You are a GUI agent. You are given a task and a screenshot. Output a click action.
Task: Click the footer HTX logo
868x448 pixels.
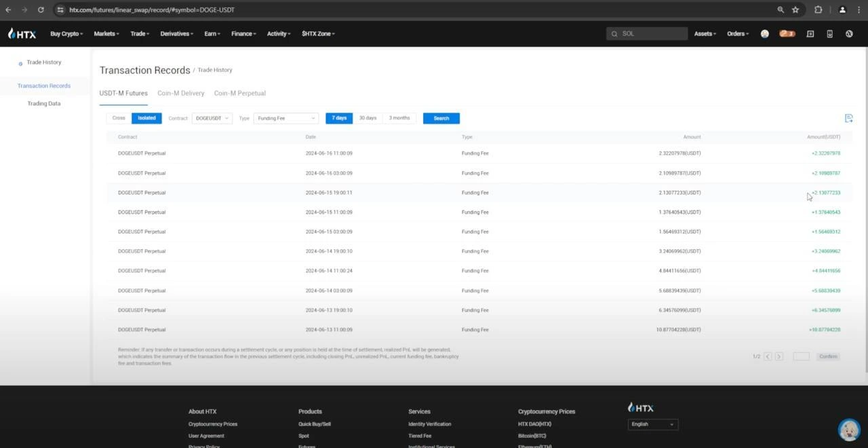641,407
